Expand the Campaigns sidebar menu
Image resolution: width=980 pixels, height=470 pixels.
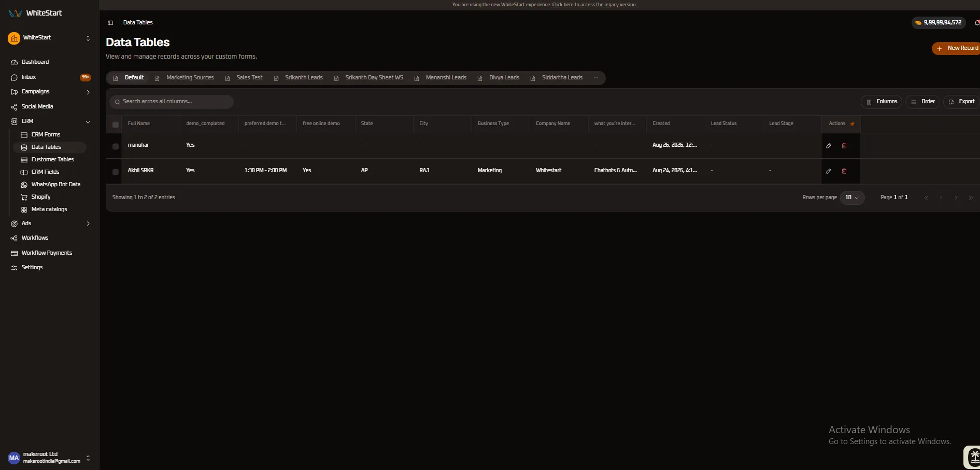pos(88,92)
